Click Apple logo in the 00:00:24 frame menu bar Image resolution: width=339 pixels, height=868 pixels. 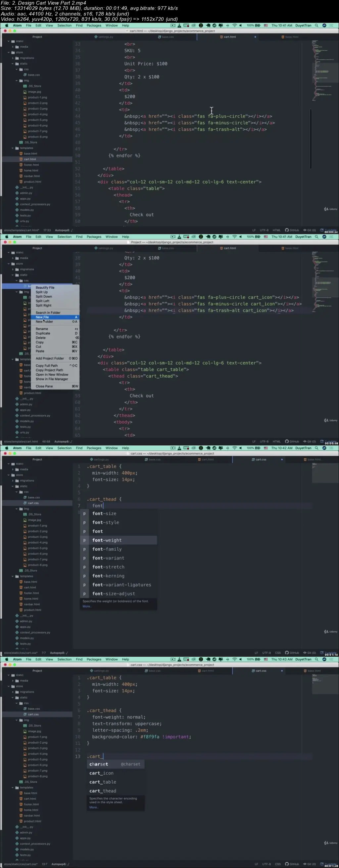[x=6, y=25]
